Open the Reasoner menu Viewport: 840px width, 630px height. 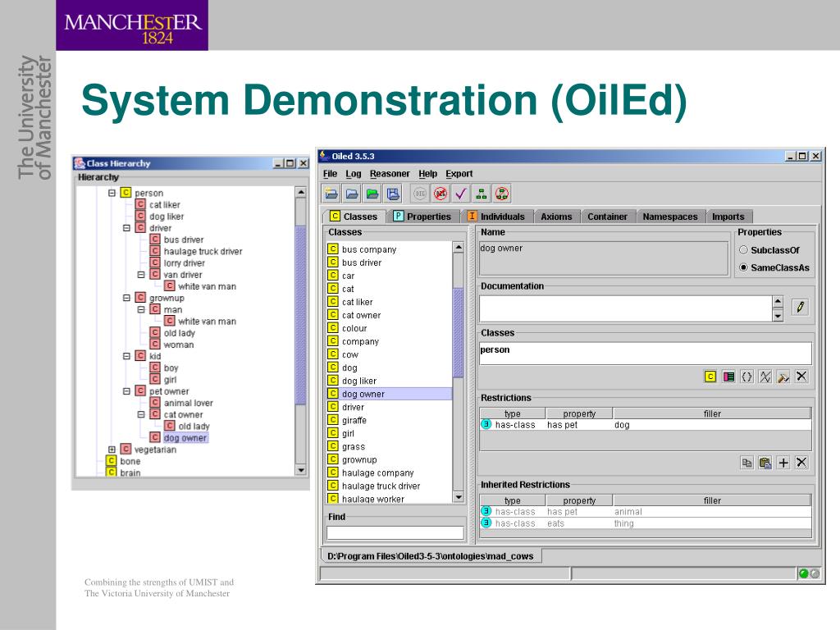(390, 174)
